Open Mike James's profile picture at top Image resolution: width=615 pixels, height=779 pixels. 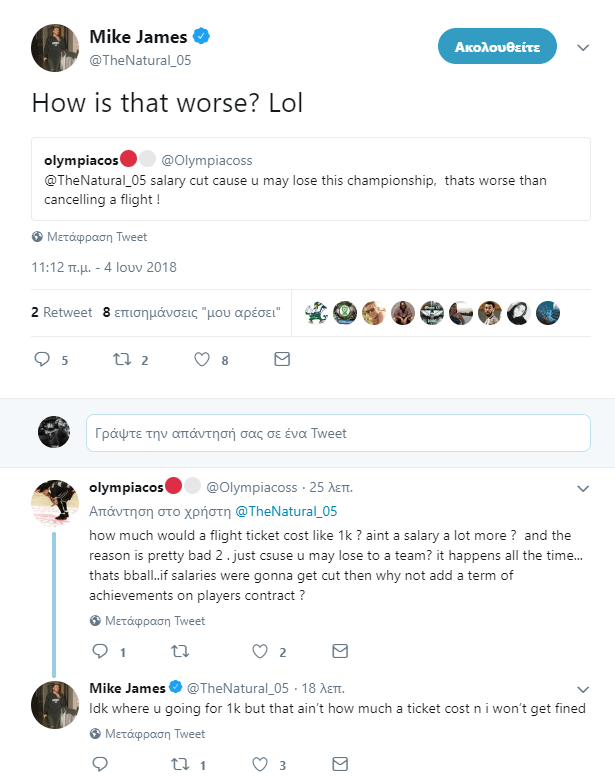pos(55,47)
